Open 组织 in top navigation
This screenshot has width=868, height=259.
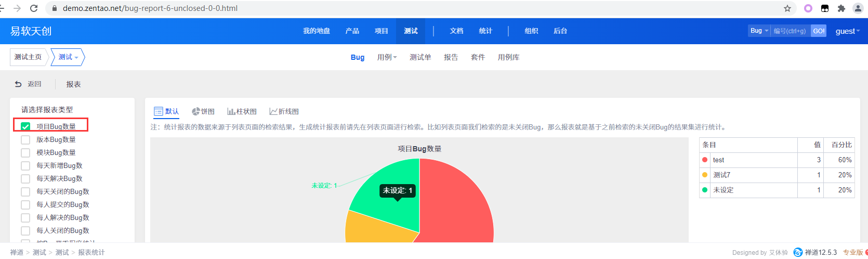click(x=531, y=31)
